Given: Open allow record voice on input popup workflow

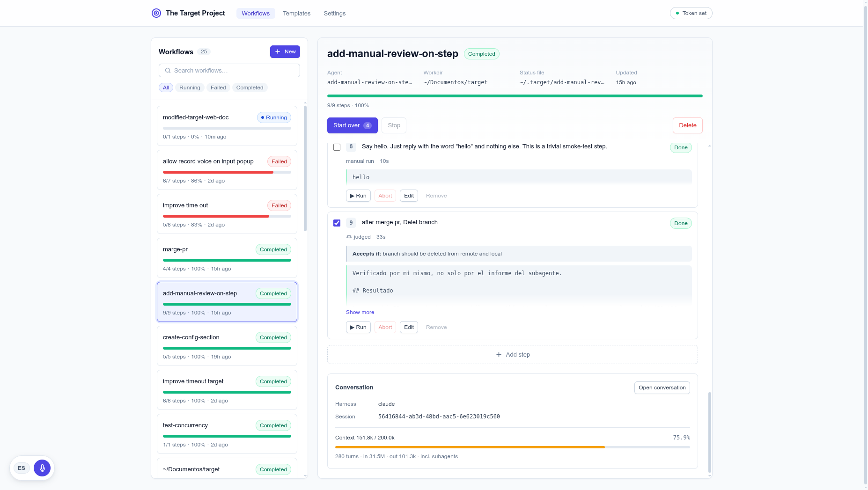Looking at the screenshot, I should (227, 170).
